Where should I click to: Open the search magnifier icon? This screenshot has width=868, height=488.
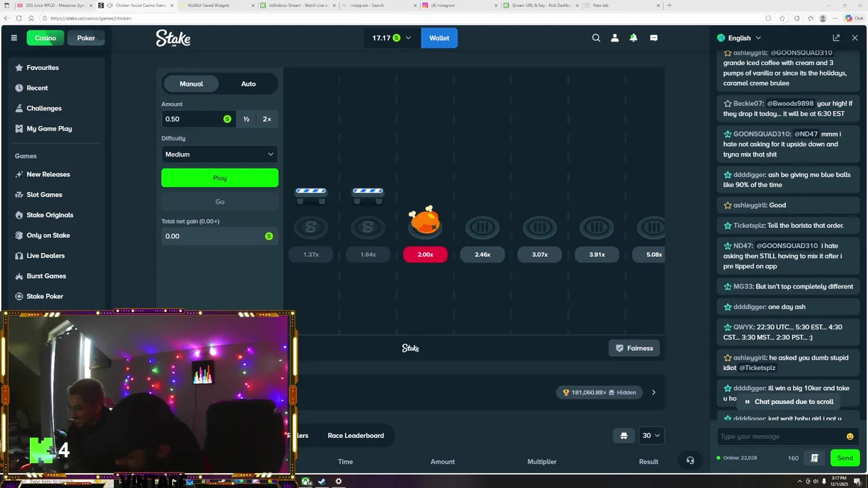pos(596,38)
